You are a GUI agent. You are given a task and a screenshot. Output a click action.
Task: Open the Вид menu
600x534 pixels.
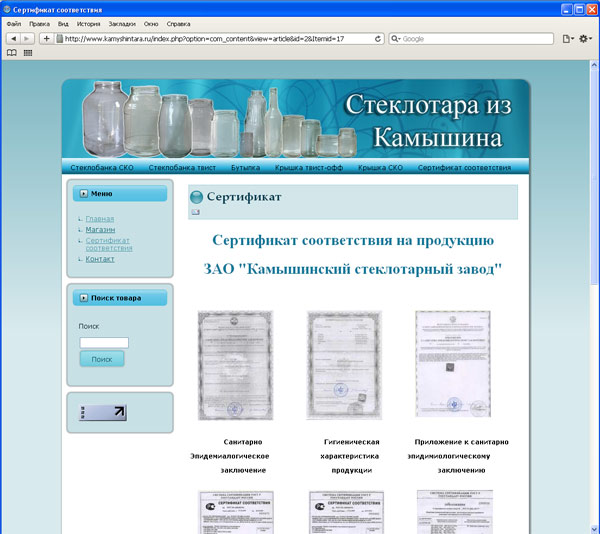tap(63, 24)
